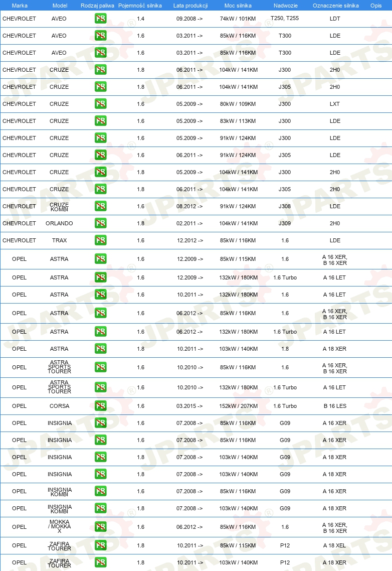
Task: Click the fuel icon in the Aveo 1.4 row
Action: pyautogui.click(x=100, y=18)
